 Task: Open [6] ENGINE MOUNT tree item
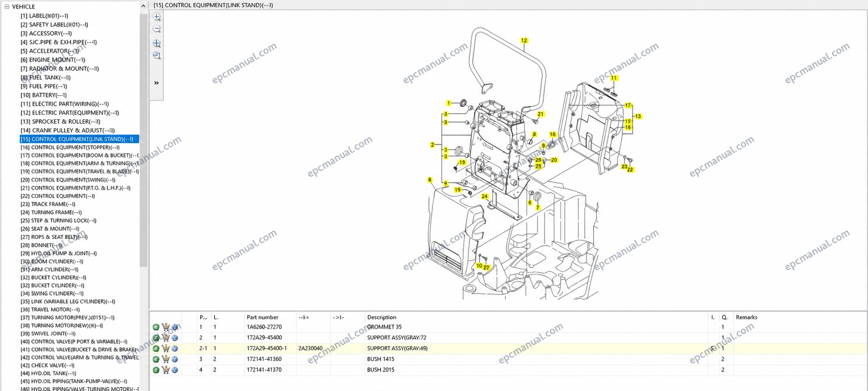(x=53, y=60)
